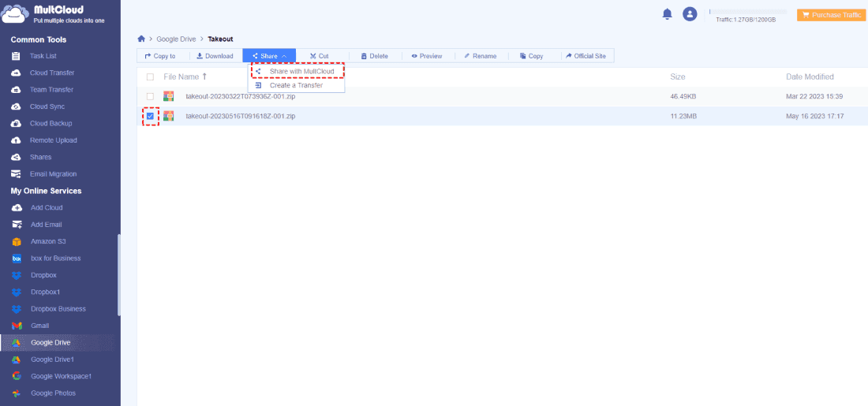Click the May 16 2023 17:17 date
The image size is (868, 406).
pos(815,116)
